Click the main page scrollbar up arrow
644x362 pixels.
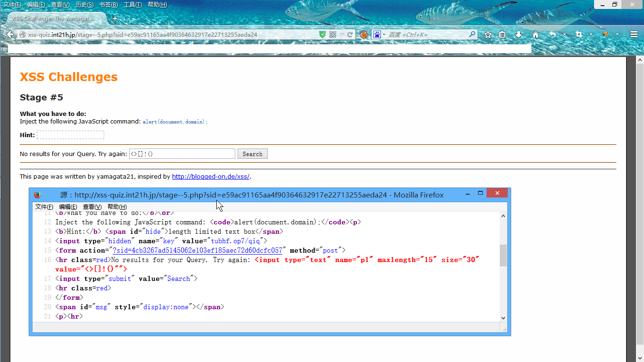[640, 60]
